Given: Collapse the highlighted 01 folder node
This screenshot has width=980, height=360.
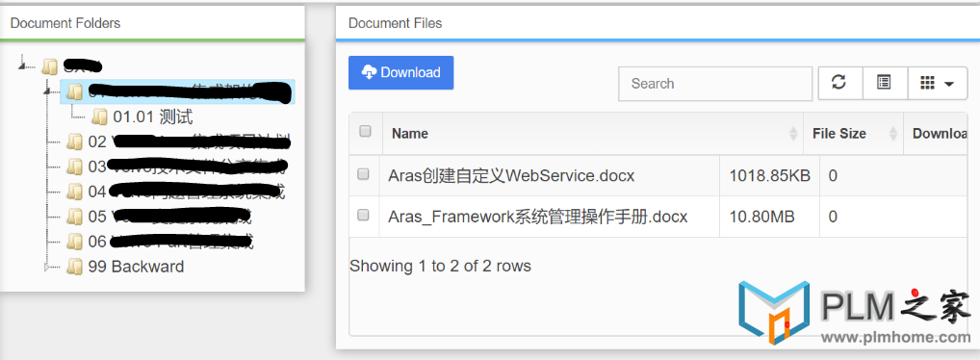Looking at the screenshot, I should pyautogui.click(x=47, y=91).
